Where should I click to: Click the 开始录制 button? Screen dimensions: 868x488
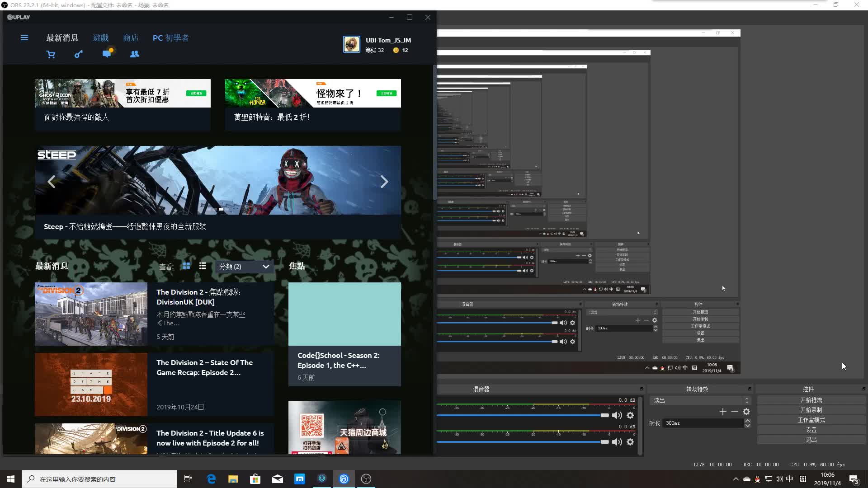pyautogui.click(x=811, y=410)
